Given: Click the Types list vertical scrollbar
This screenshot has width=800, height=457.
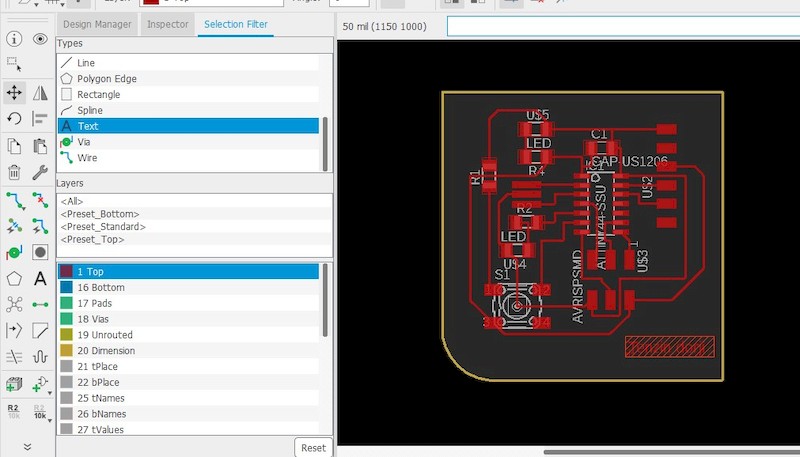Looking at the screenshot, I should pos(326,144).
